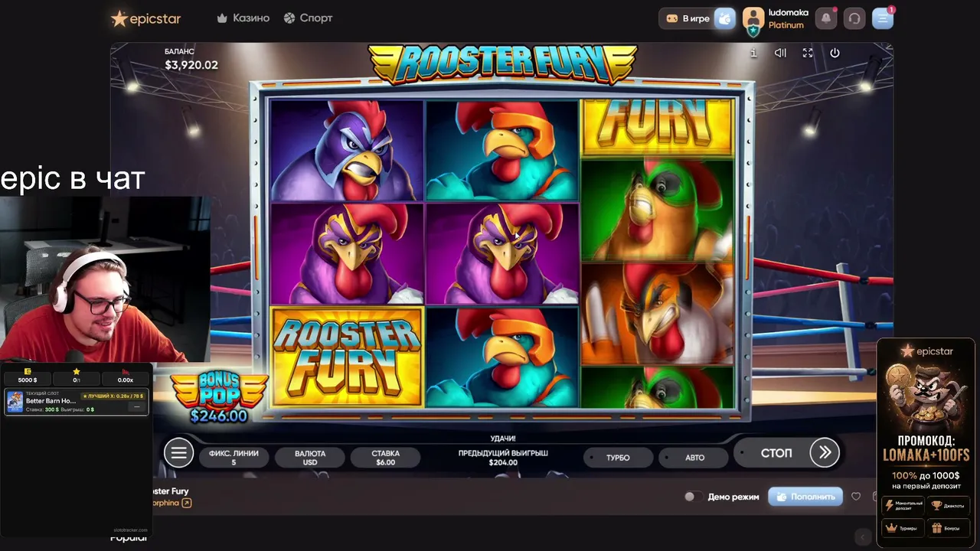The height and width of the screenshot is (551, 980).
Task: Mute the game sound
Action: click(x=780, y=53)
